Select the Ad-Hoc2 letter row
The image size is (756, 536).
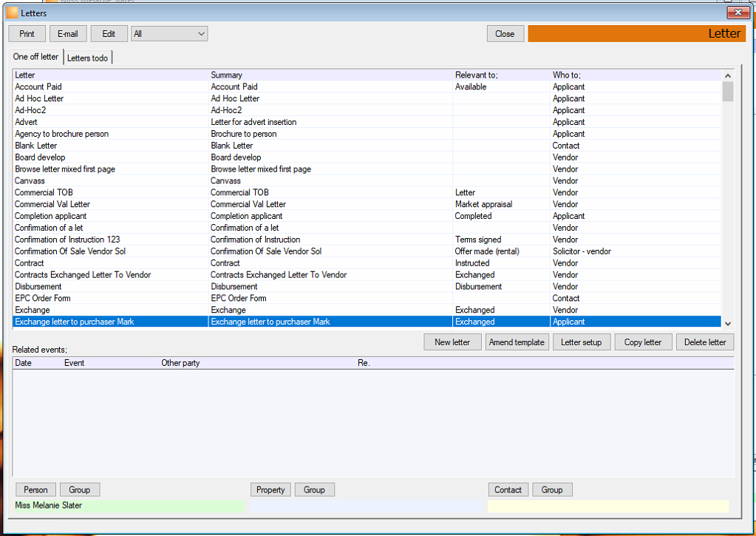(x=367, y=110)
